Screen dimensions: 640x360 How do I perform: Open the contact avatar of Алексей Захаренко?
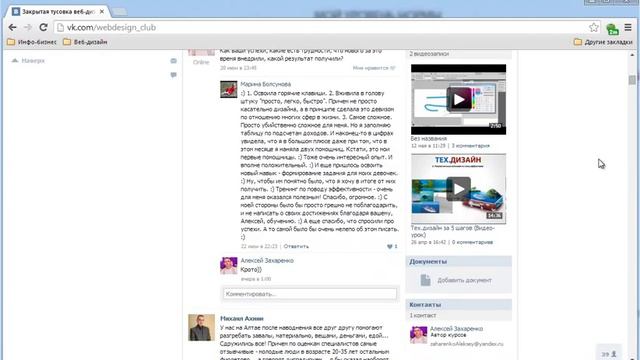pyautogui.click(x=418, y=335)
